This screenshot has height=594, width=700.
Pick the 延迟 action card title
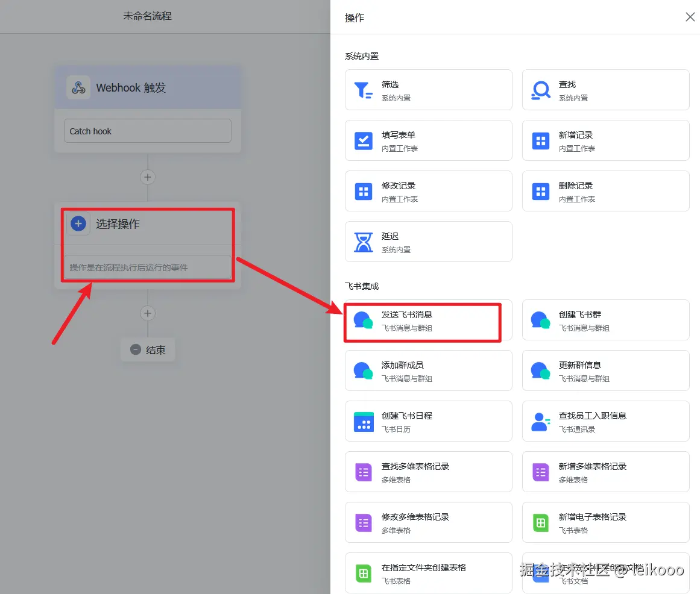389,236
